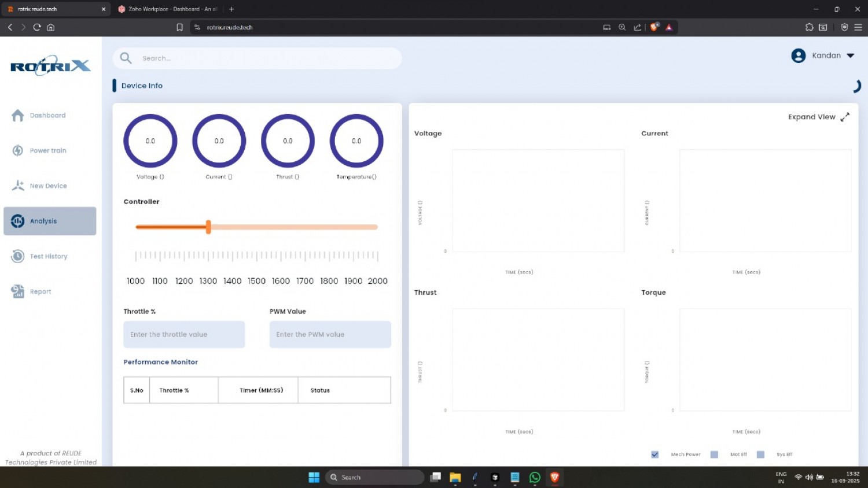Go to New Device in the sidebar
This screenshot has height=488, width=868.
coord(49,186)
